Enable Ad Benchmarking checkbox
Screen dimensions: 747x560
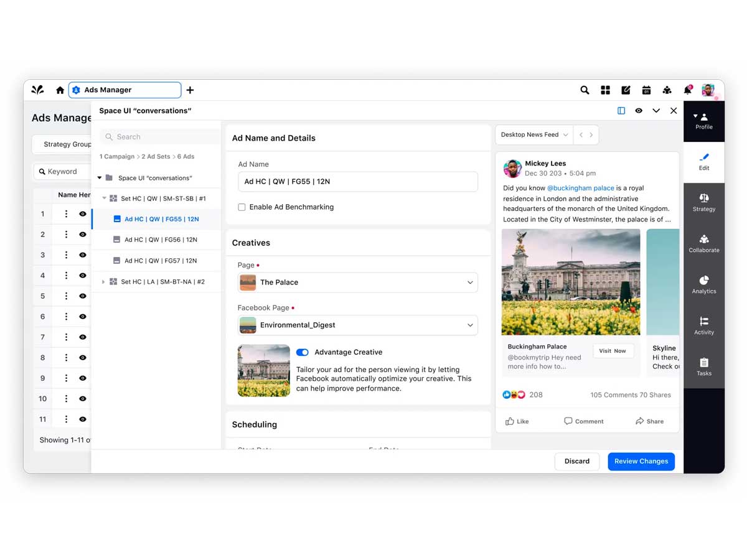coord(242,207)
